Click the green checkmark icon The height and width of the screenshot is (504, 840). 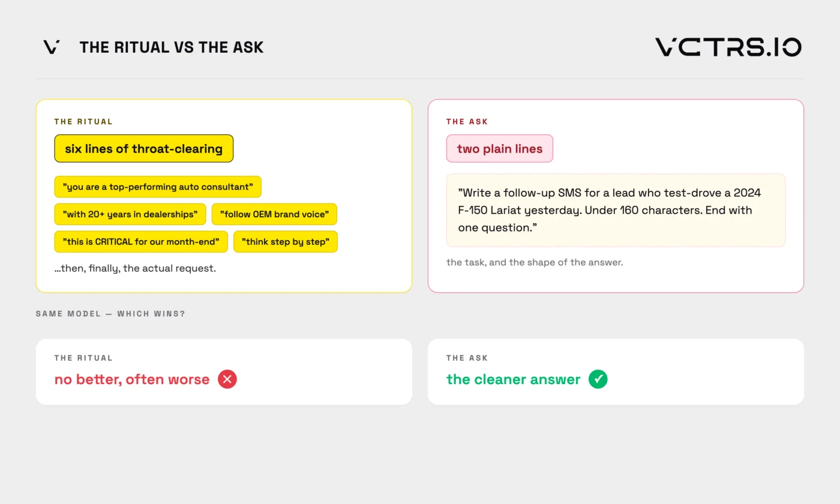598,379
